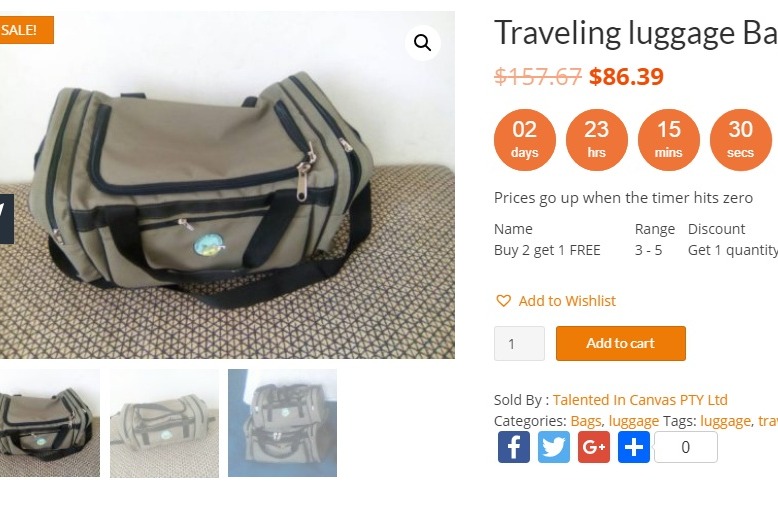Click the Add to cart button

pyautogui.click(x=621, y=343)
